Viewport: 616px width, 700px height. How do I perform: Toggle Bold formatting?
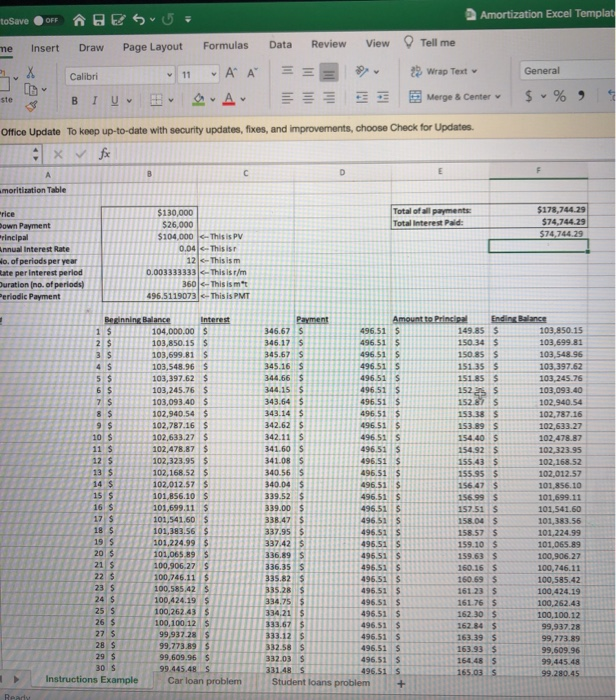tap(75, 101)
